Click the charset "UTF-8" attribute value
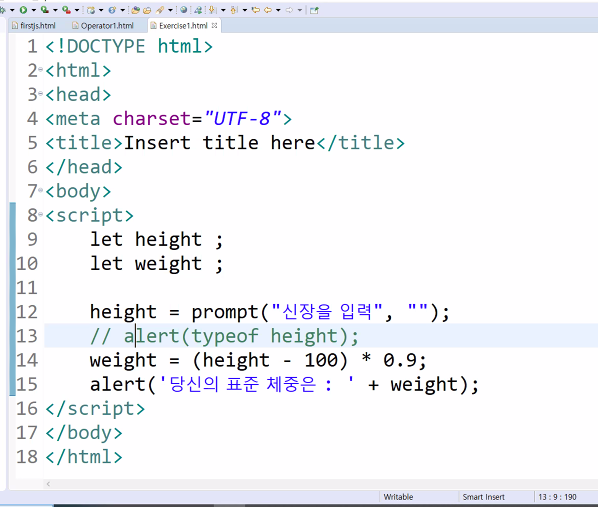Viewport: 598px width, 507px height. click(243, 119)
